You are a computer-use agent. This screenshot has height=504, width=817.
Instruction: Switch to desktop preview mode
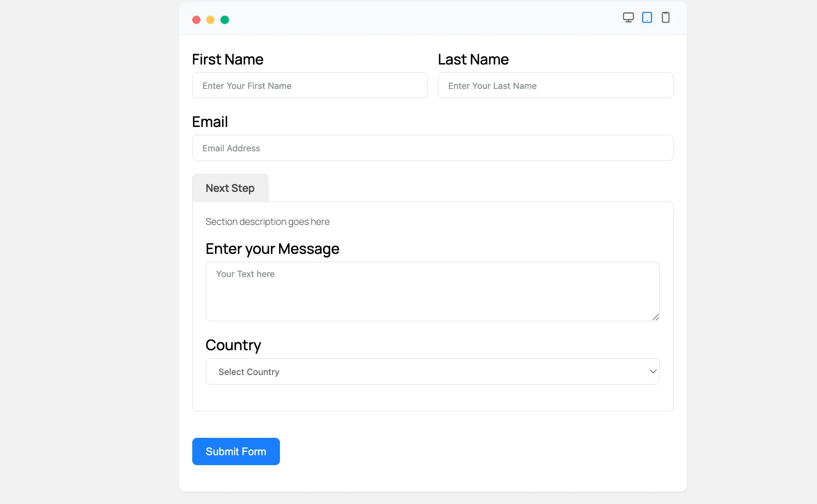[x=628, y=17]
